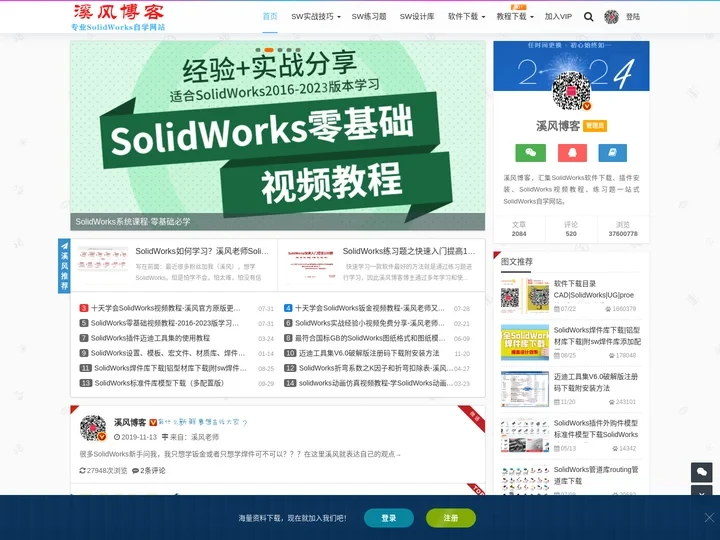
Task: Click post author QR avatar dated 2019-11-13
Action: tap(93, 428)
